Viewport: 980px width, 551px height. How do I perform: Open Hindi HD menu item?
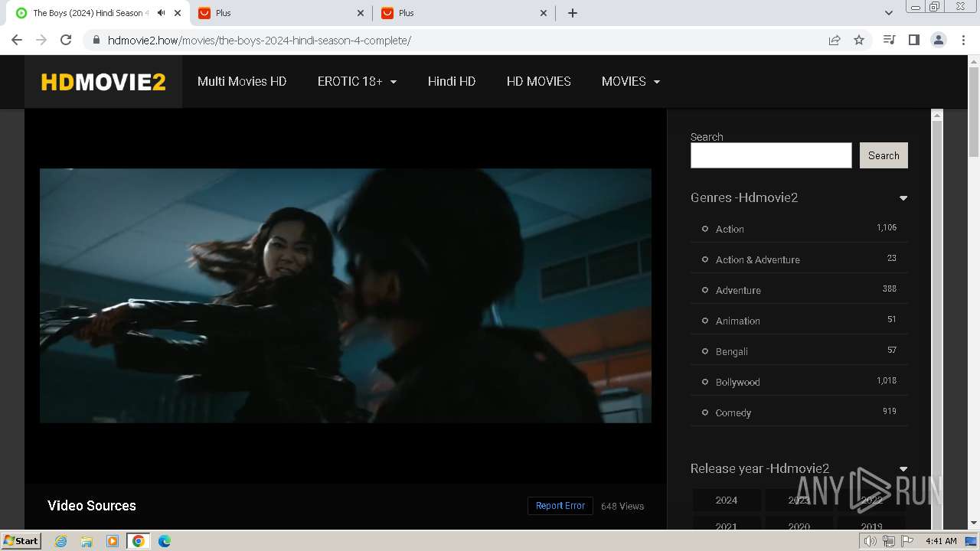[x=452, y=81]
